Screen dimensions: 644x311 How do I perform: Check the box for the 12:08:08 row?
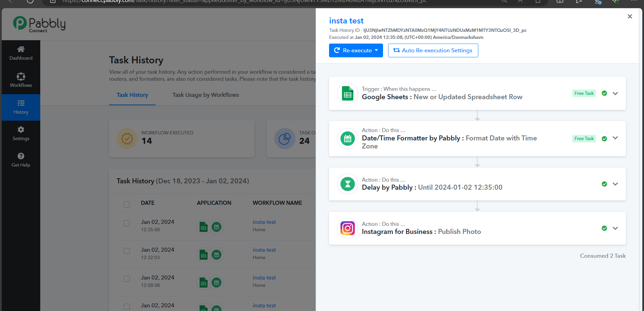point(127,279)
